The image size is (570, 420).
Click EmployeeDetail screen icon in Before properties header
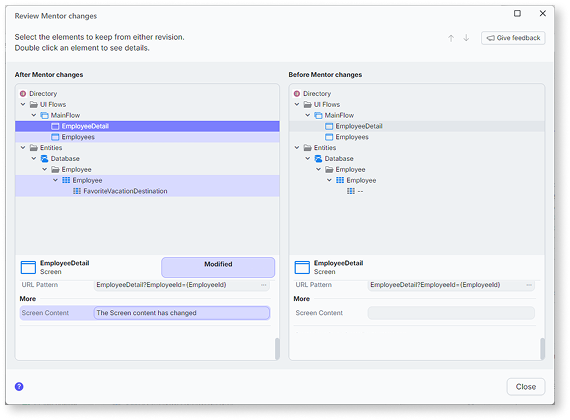tap(302, 267)
